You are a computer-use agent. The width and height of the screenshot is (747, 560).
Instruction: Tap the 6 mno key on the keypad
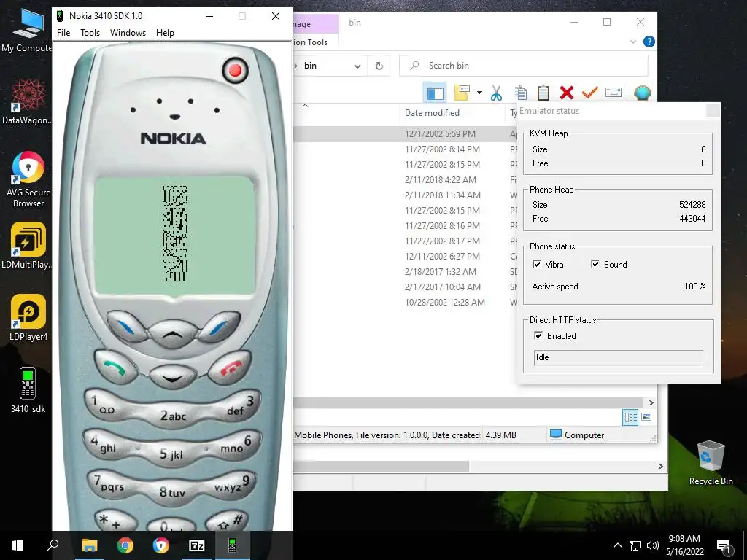[239, 445]
